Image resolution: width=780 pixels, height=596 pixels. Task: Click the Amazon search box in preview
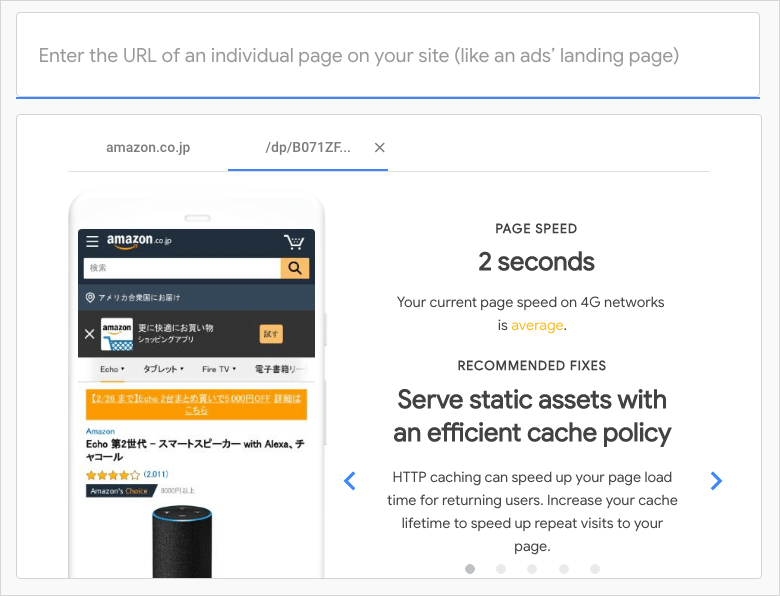point(182,268)
